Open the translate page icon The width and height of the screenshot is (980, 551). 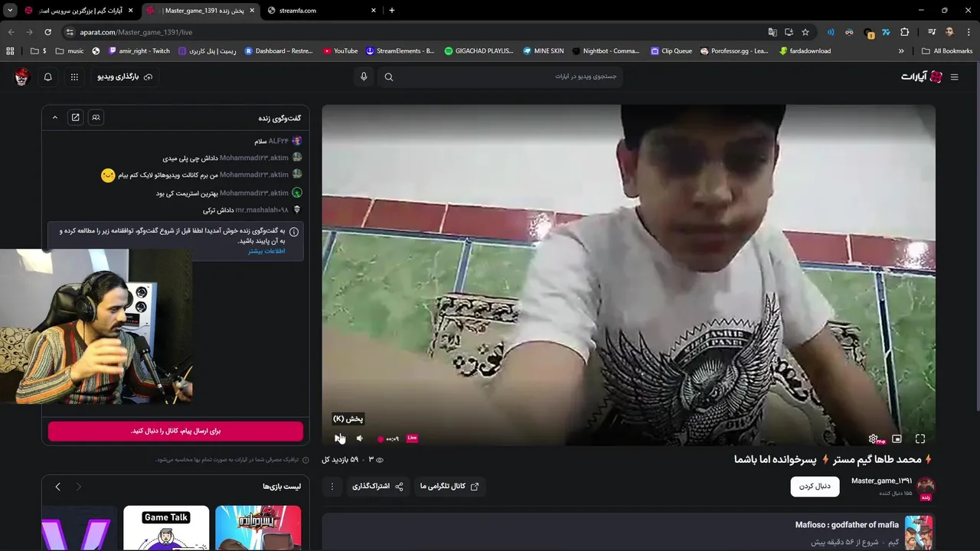coord(773,32)
